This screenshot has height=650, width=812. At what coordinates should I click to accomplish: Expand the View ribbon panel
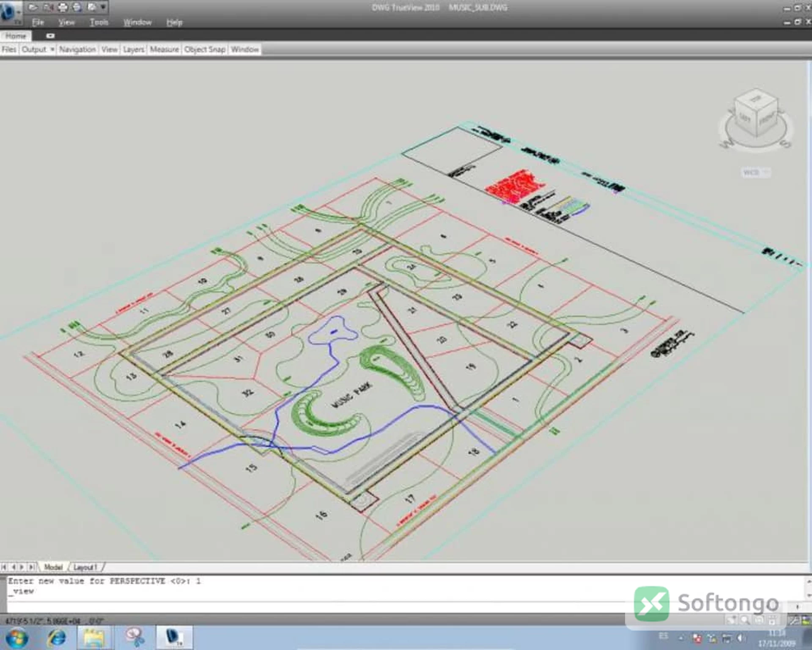click(110, 50)
